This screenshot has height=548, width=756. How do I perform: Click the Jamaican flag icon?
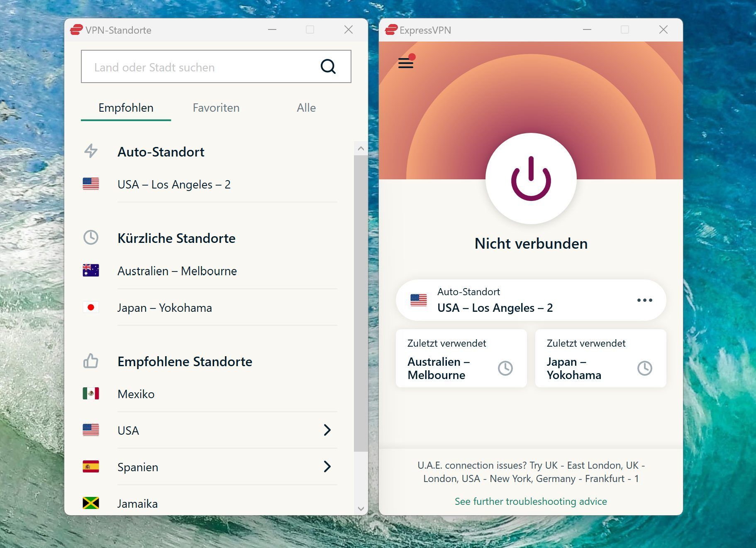(91, 503)
